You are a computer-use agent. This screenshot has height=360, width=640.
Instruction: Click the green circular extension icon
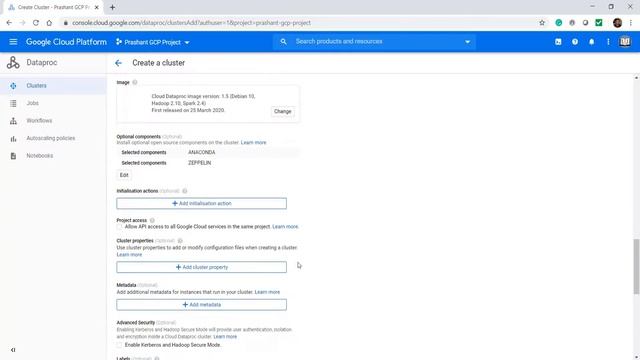coord(559,23)
